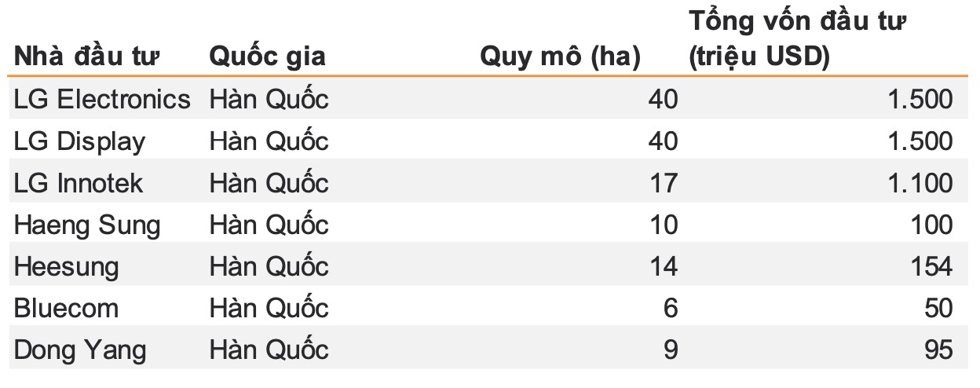
Task: Click the scale value 6 for Bluecom
Action: pyautogui.click(x=670, y=308)
